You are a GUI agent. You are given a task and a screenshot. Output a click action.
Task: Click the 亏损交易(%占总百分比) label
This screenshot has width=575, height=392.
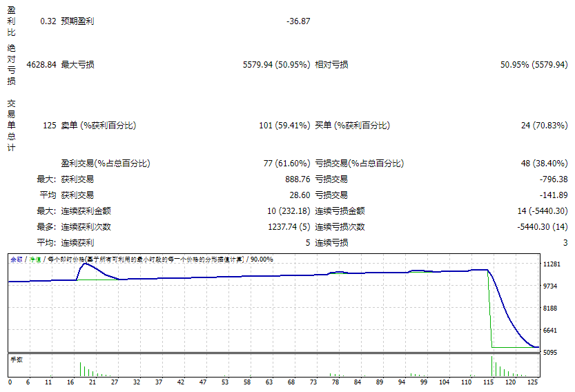359,164
